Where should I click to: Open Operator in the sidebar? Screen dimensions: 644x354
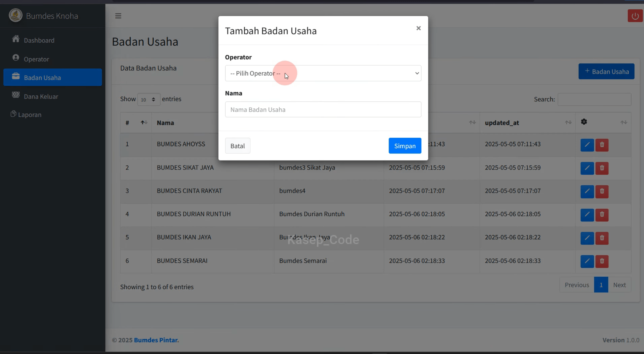[x=52, y=59]
